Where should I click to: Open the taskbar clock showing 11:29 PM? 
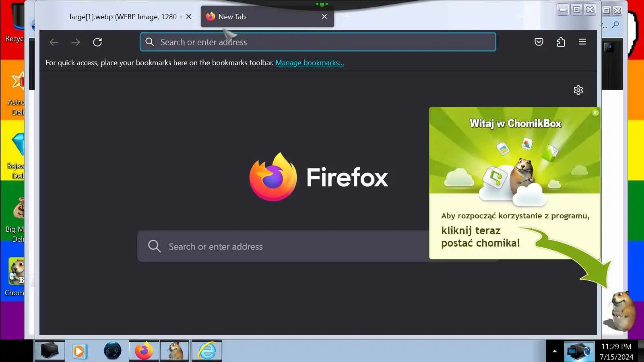(616, 352)
